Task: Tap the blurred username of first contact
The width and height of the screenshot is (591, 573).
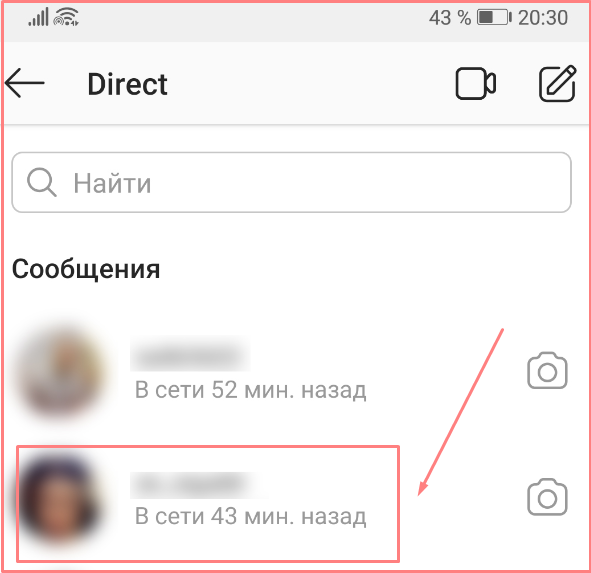Action: tap(190, 354)
